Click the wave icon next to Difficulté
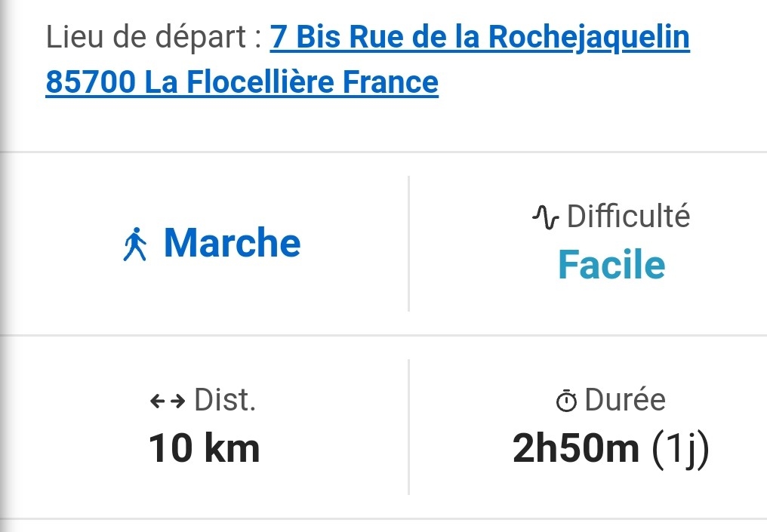 tap(545, 217)
